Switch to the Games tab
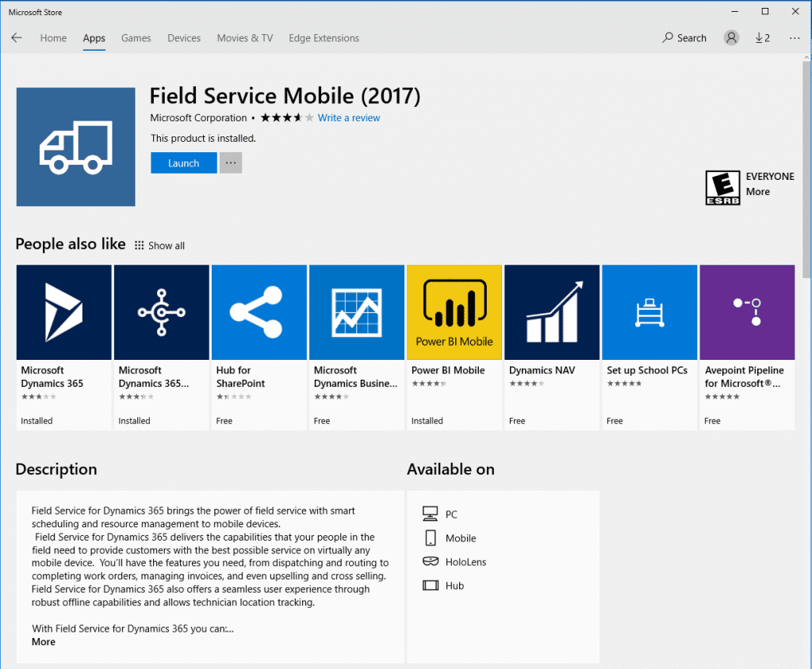This screenshot has width=812, height=669. pos(136,38)
